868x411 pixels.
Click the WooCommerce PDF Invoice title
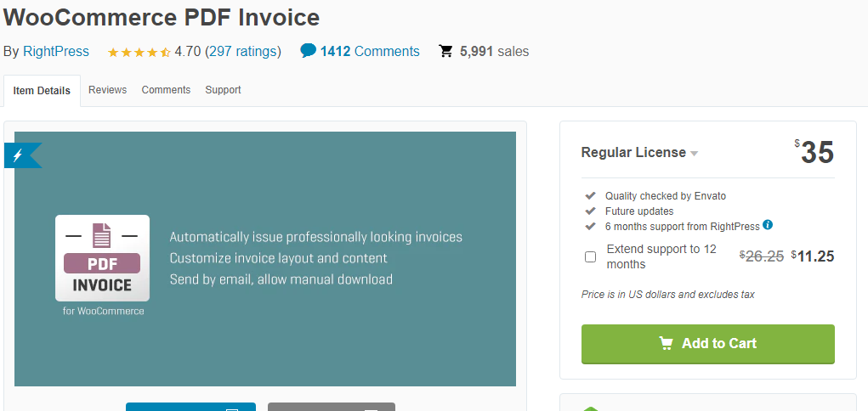(162, 17)
